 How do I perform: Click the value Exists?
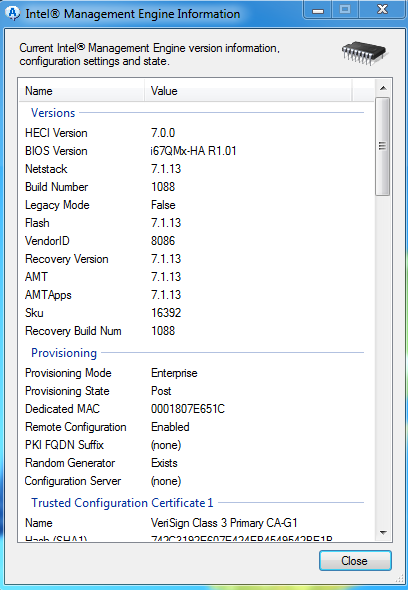coord(164,463)
